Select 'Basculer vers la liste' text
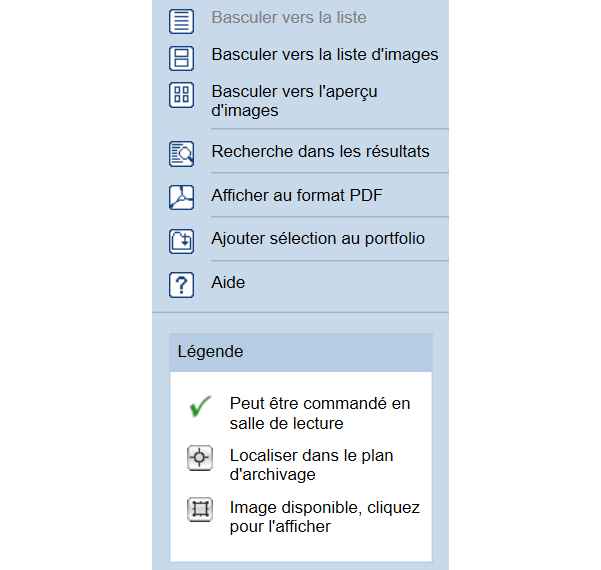This screenshot has height=570, width=601. [289, 18]
